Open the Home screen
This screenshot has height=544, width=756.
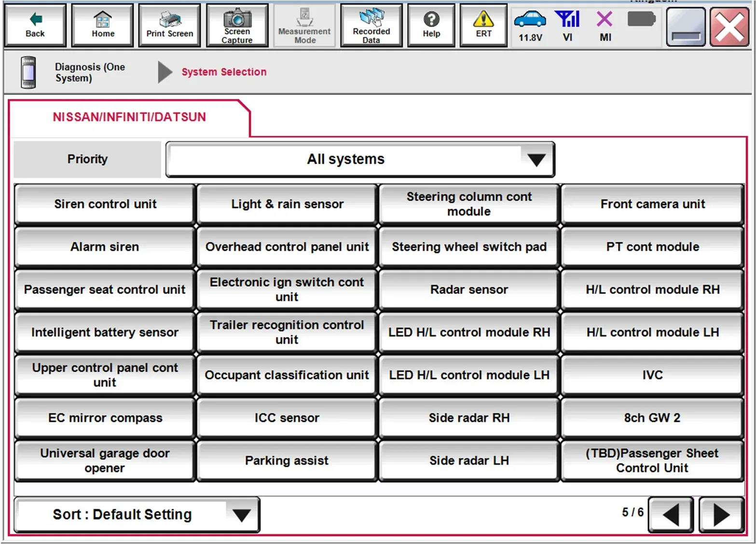103,26
